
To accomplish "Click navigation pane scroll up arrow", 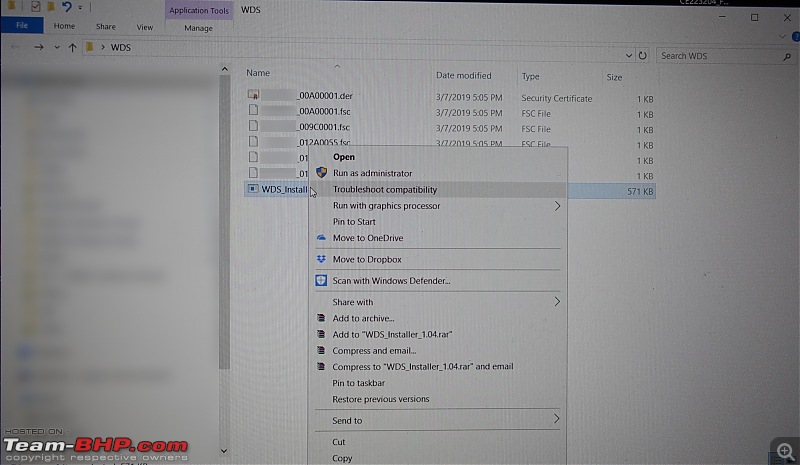I will (x=224, y=69).
